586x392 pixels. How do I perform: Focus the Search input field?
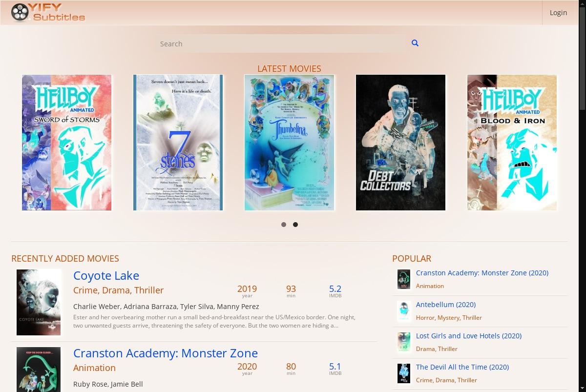point(281,43)
